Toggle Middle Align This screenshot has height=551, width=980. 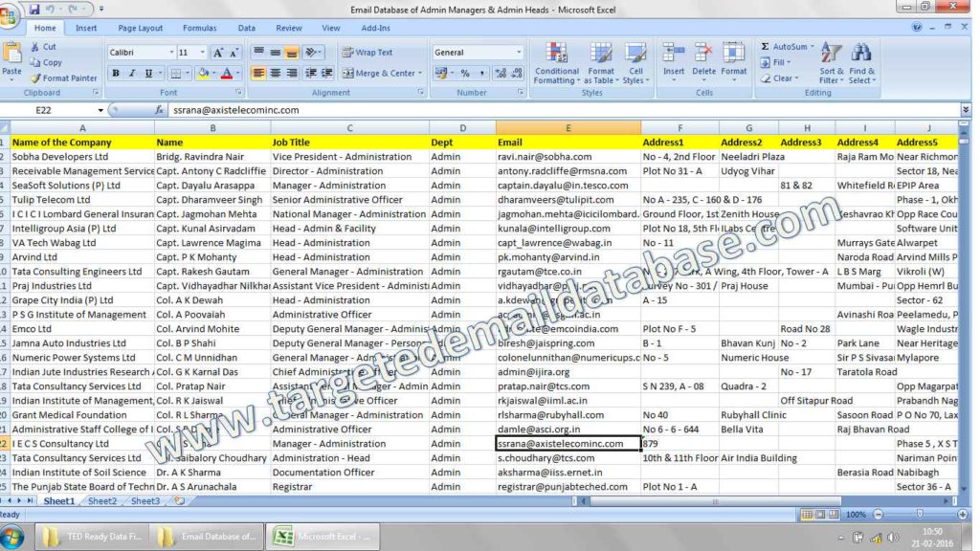(x=275, y=53)
